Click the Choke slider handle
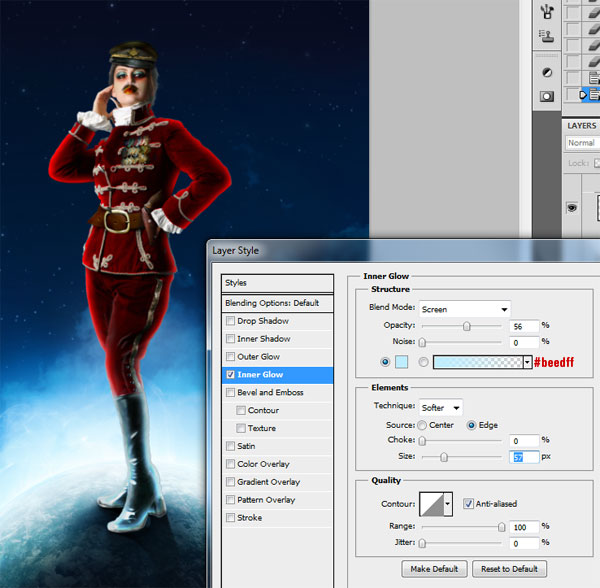Screen dimensions: 600x588 (422, 441)
